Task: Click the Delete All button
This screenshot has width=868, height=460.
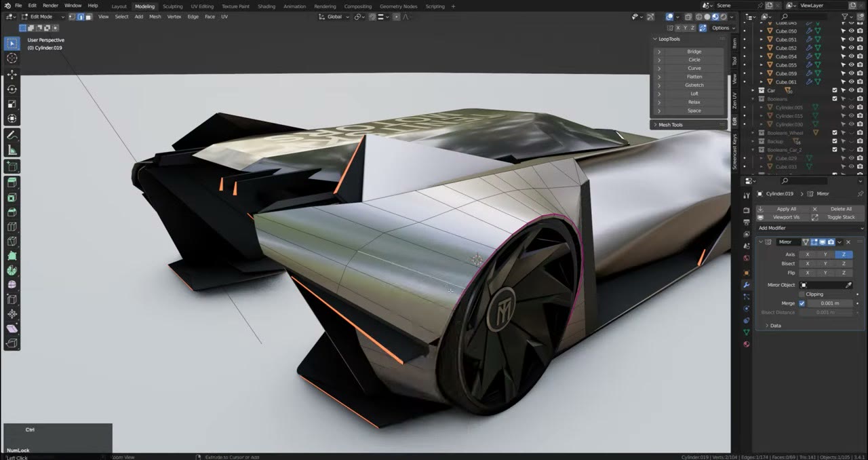Action: click(x=837, y=209)
